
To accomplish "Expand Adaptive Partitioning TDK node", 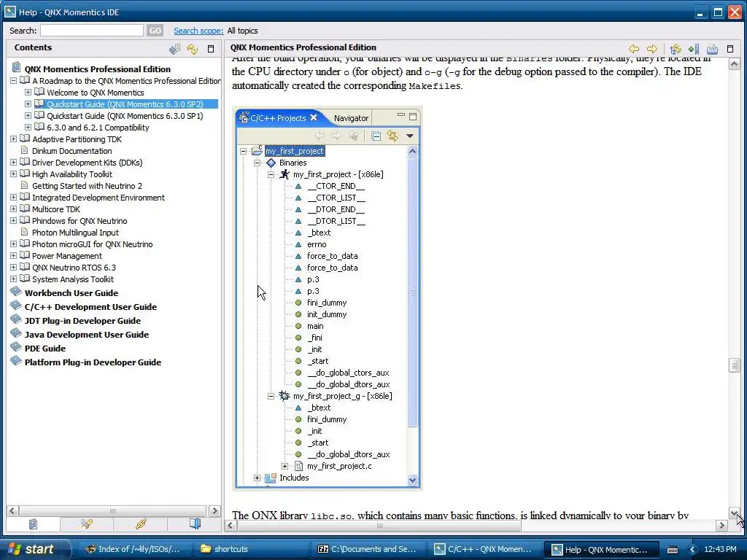I will coord(13,139).
